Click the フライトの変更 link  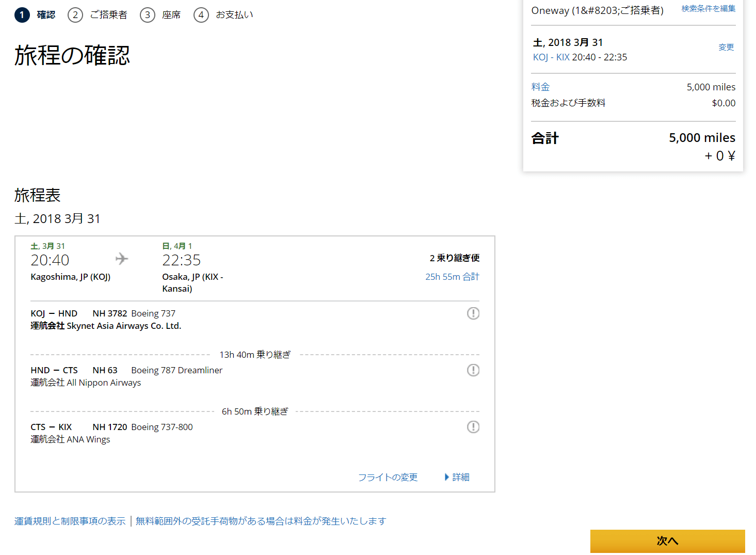coord(388,477)
